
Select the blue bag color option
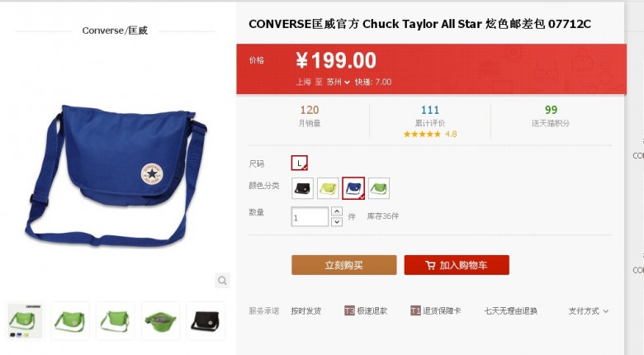(353, 188)
